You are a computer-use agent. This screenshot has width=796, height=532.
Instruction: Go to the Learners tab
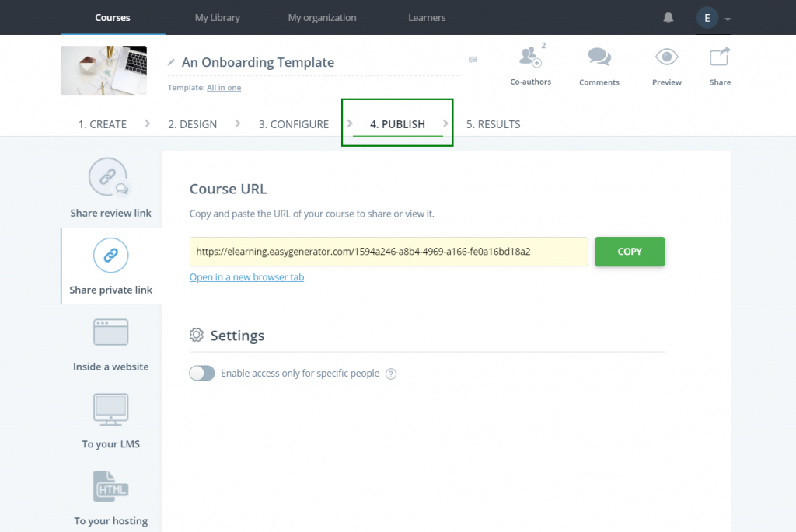point(427,17)
